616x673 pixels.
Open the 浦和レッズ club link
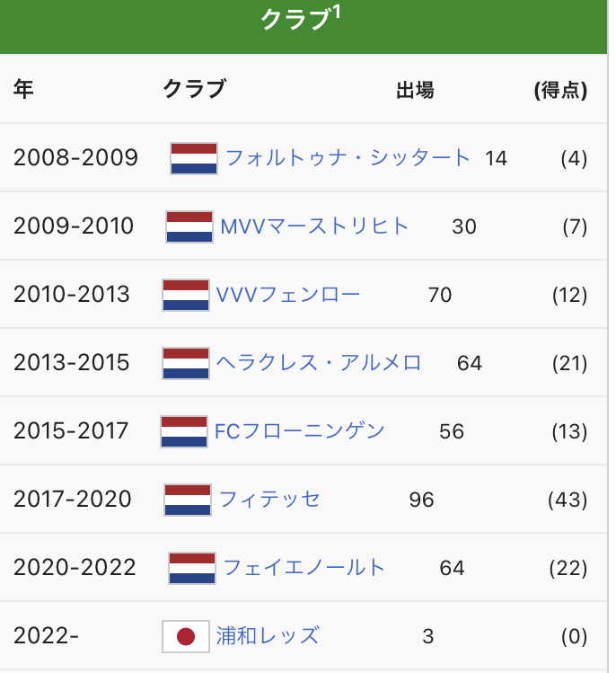(268, 636)
